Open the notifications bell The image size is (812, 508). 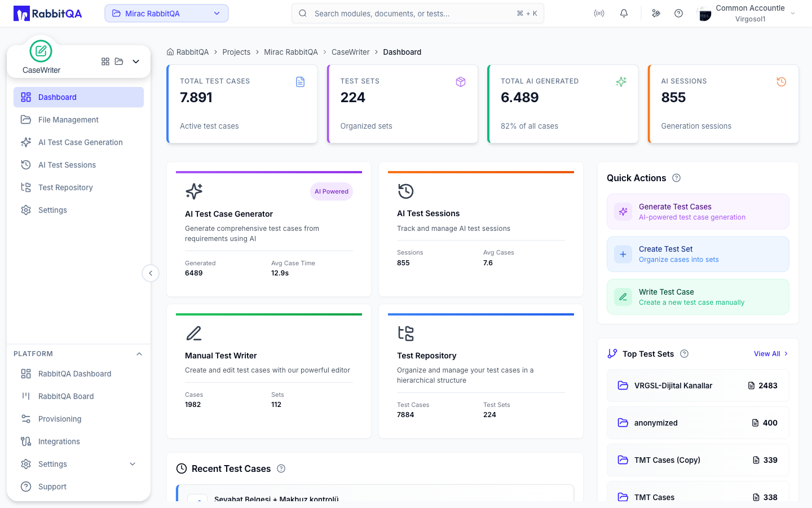(x=624, y=14)
